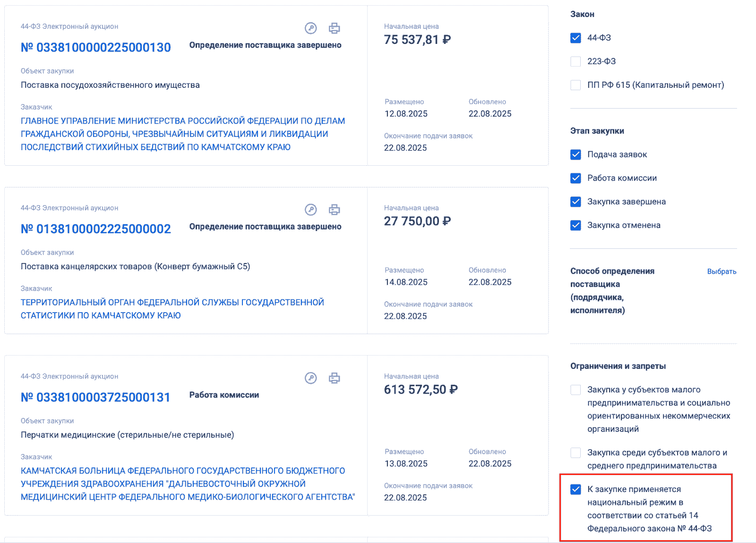Click Выбрать for supplier determination method
This screenshot has width=756, height=543.
coord(722,271)
